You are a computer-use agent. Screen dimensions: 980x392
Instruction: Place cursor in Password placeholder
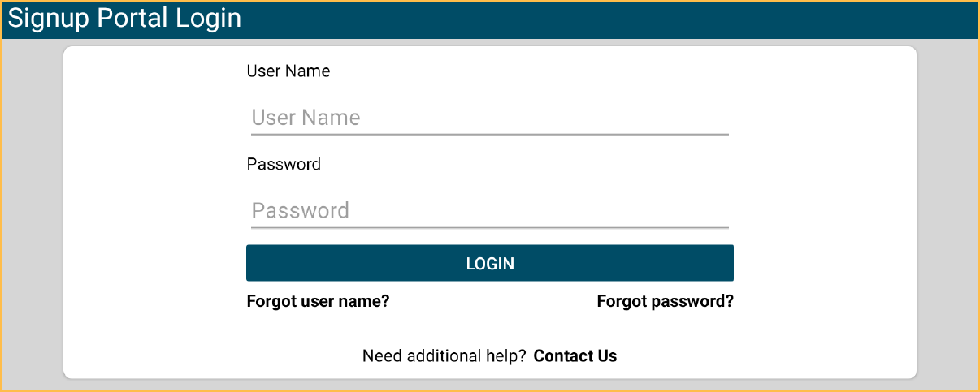point(301,211)
